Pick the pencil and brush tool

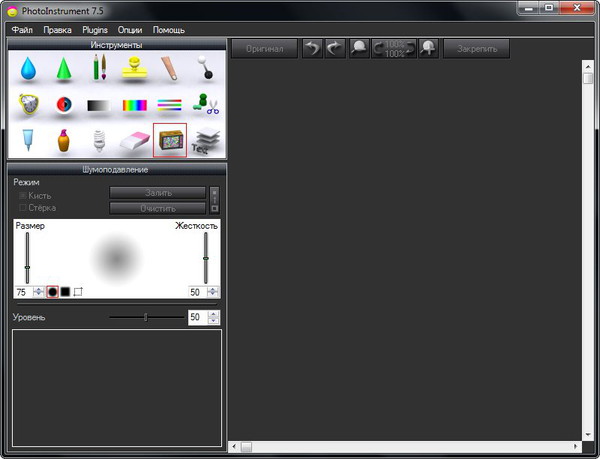coord(98,69)
